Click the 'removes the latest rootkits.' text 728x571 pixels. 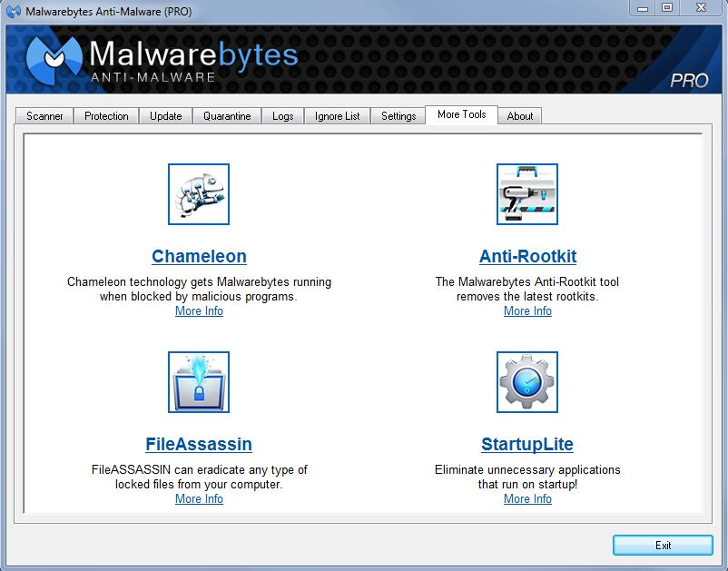(x=527, y=297)
